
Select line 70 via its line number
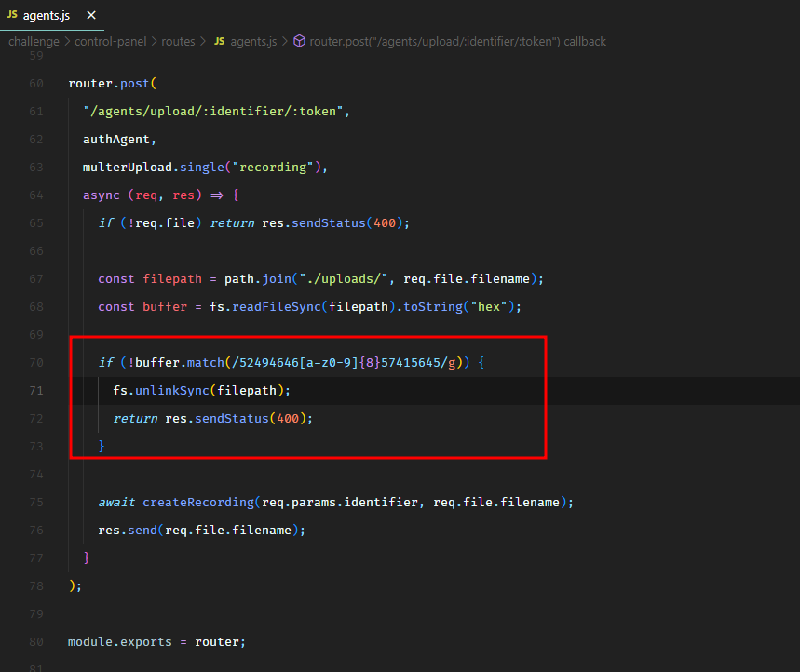pyautogui.click(x=36, y=363)
